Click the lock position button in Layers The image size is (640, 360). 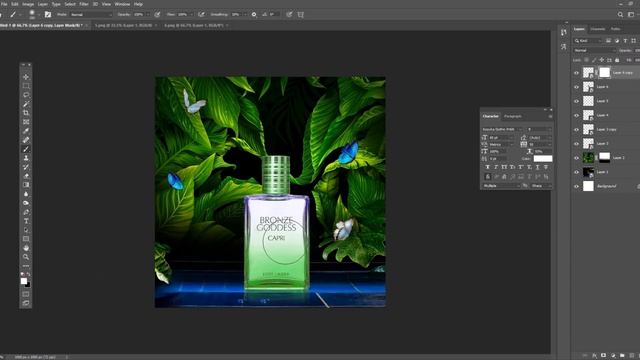click(x=601, y=60)
